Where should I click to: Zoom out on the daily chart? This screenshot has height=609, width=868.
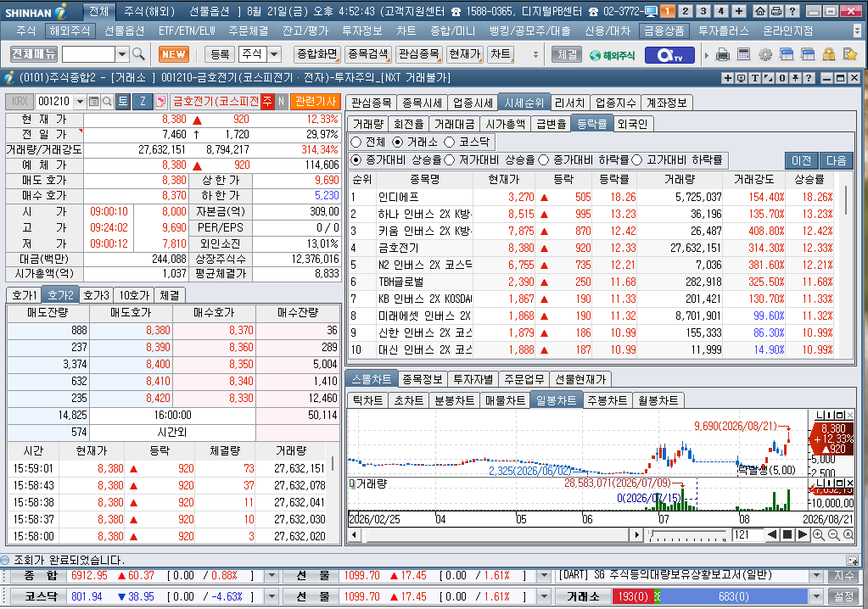(x=833, y=535)
